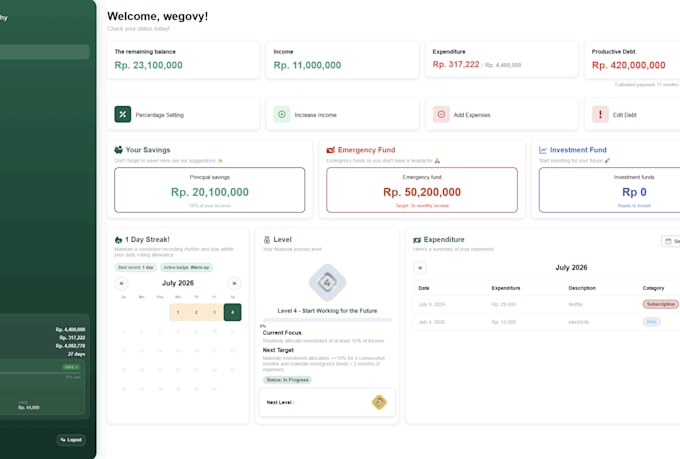
Task: Go to previous month in streak calendar
Action: pos(121,283)
